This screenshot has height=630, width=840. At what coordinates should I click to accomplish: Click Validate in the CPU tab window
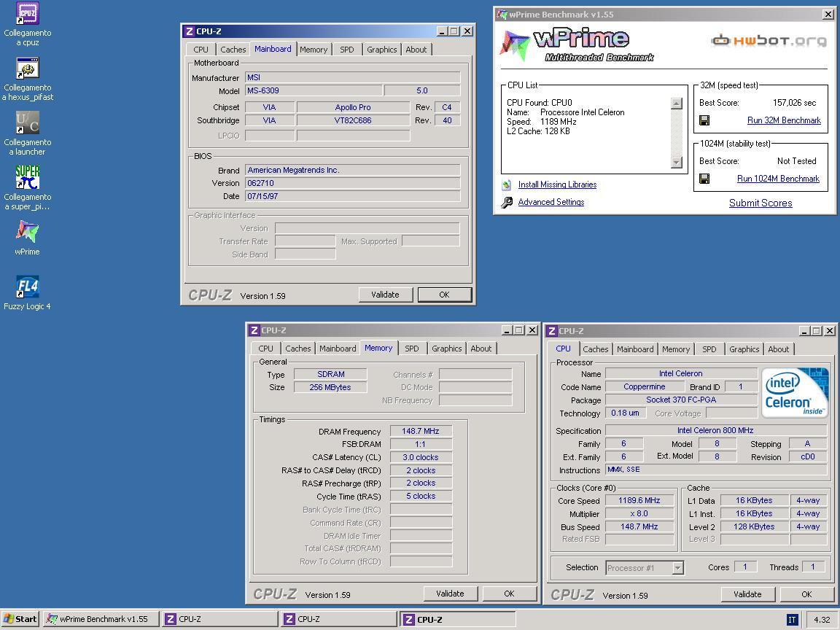(747, 594)
